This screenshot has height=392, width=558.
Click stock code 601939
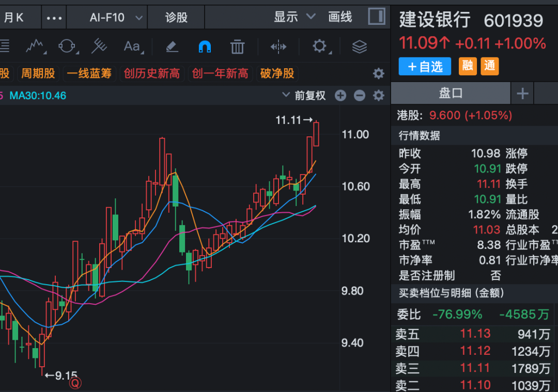[513, 21]
